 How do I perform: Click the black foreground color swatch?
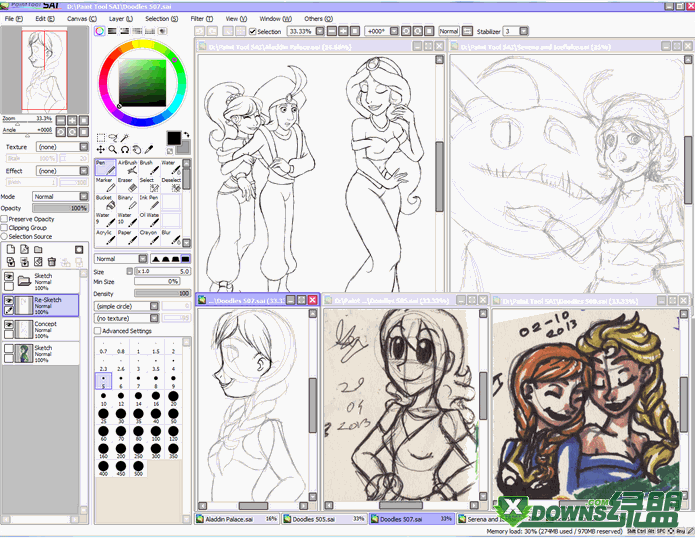pos(173,138)
